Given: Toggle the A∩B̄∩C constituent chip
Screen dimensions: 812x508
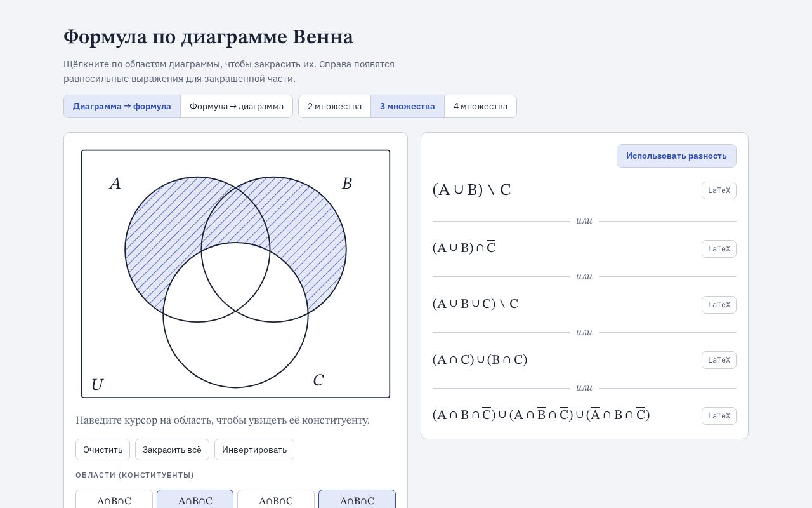Looking at the screenshot, I should click(x=276, y=500).
